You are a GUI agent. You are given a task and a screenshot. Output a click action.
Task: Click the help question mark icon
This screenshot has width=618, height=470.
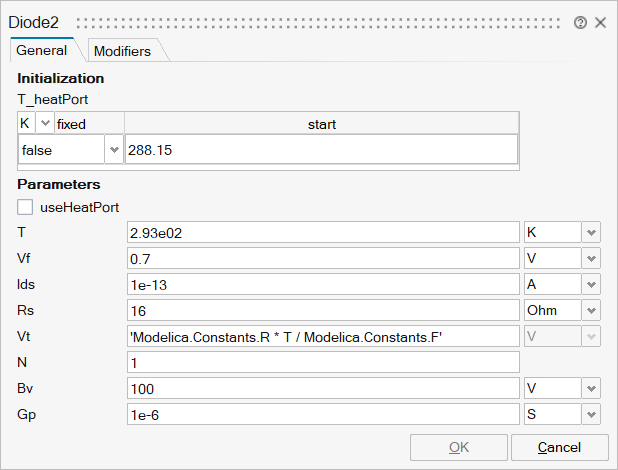coord(581,22)
